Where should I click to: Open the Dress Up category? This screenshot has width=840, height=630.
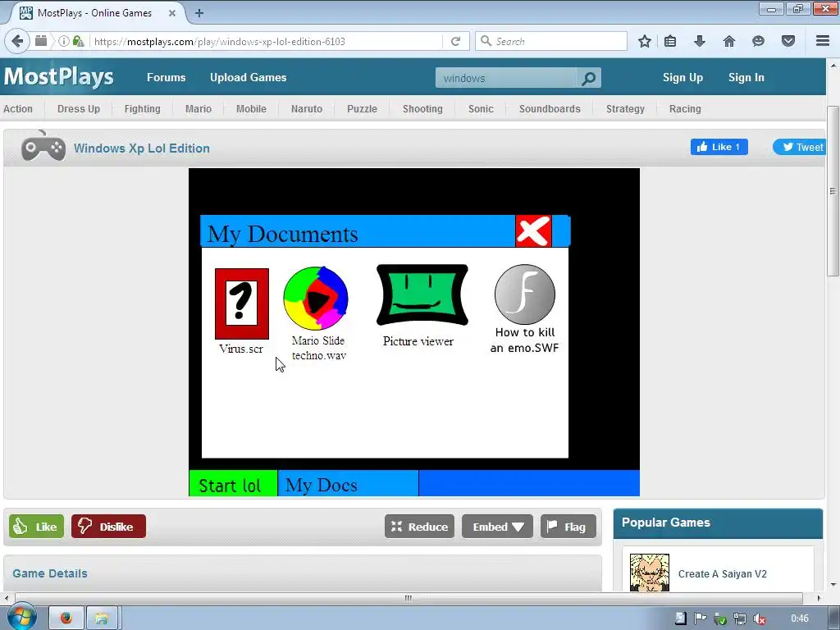pyautogui.click(x=79, y=109)
